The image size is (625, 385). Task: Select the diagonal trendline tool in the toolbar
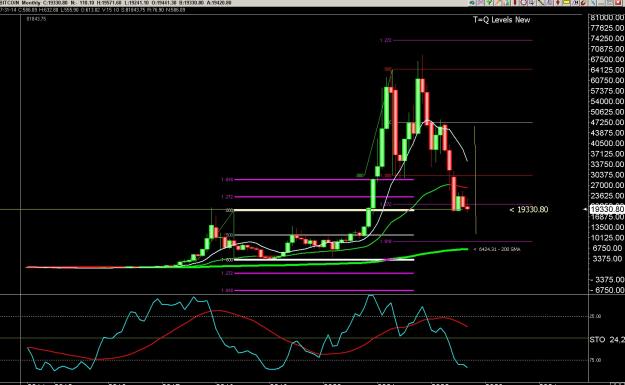(x=540, y=2)
